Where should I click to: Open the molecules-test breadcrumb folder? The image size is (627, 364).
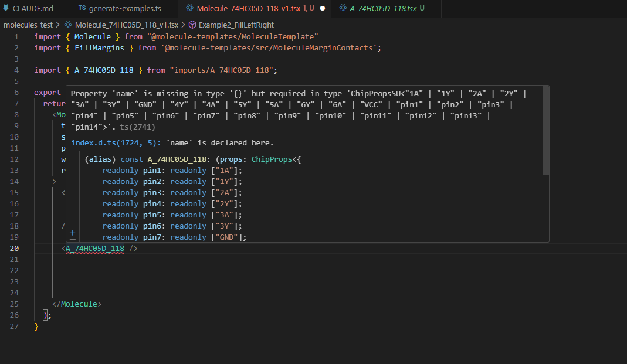28,25
